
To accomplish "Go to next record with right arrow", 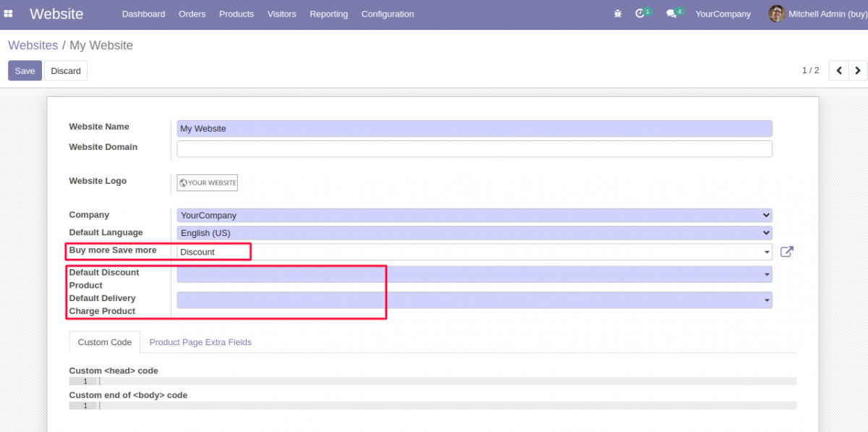I will (x=858, y=70).
